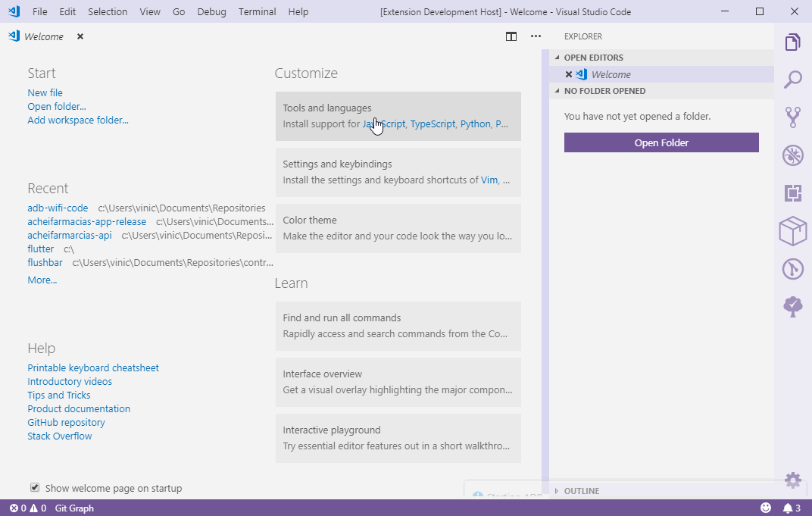Viewport: 812px width, 516px height.
Task: Close Welcome in Open Editors list
Action: [x=569, y=74]
